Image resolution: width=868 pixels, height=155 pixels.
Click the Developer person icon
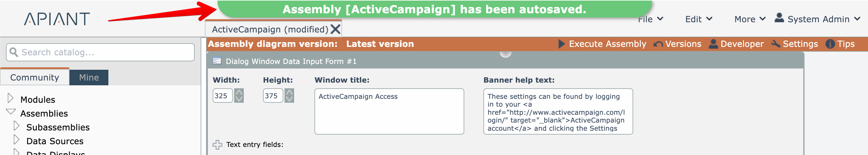[x=713, y=44]
